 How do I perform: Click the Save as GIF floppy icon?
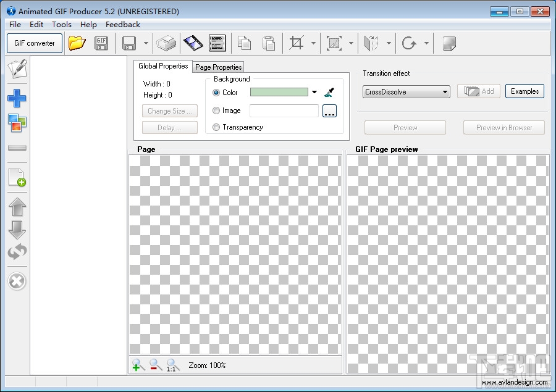(x=101, y=43)
